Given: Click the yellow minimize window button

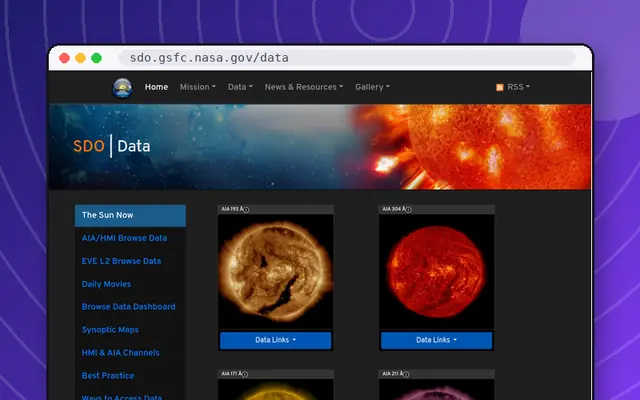Looking at the screenshot, I should pyautogui.click(x=80, y=58).
